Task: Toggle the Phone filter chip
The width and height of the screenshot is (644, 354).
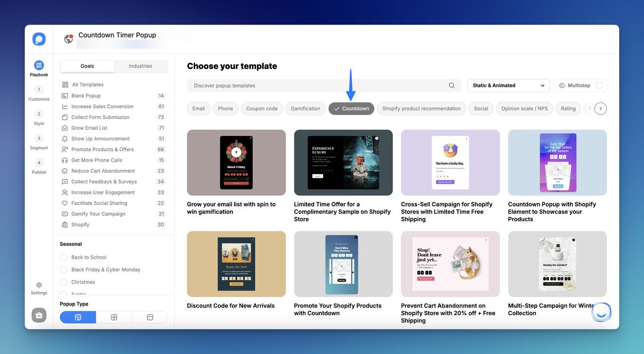Action: point(225,108)
